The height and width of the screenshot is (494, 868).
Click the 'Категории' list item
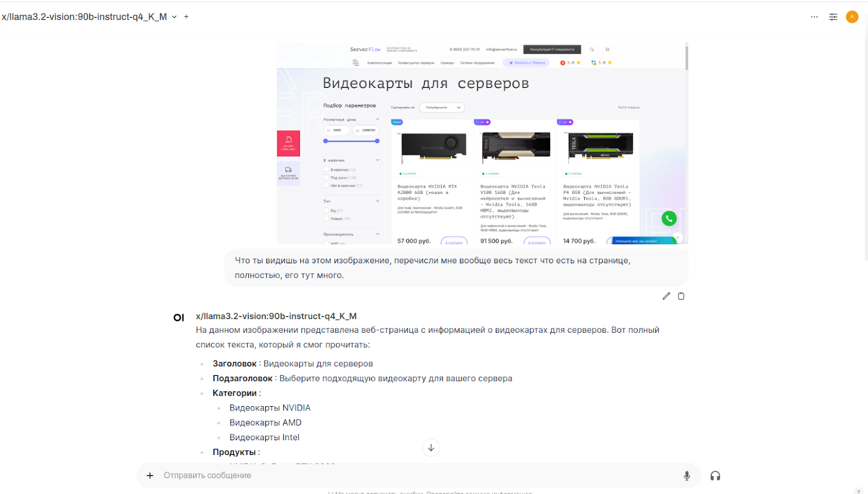237,393
